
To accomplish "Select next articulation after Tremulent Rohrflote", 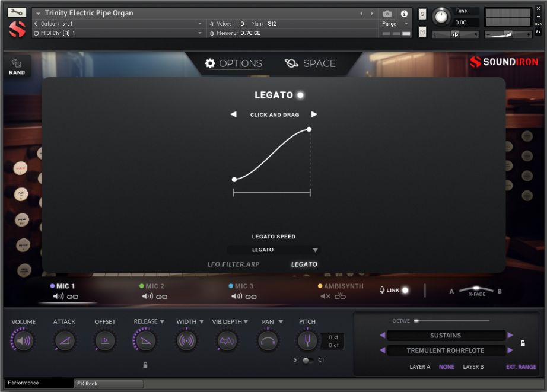I will [510, 350].
